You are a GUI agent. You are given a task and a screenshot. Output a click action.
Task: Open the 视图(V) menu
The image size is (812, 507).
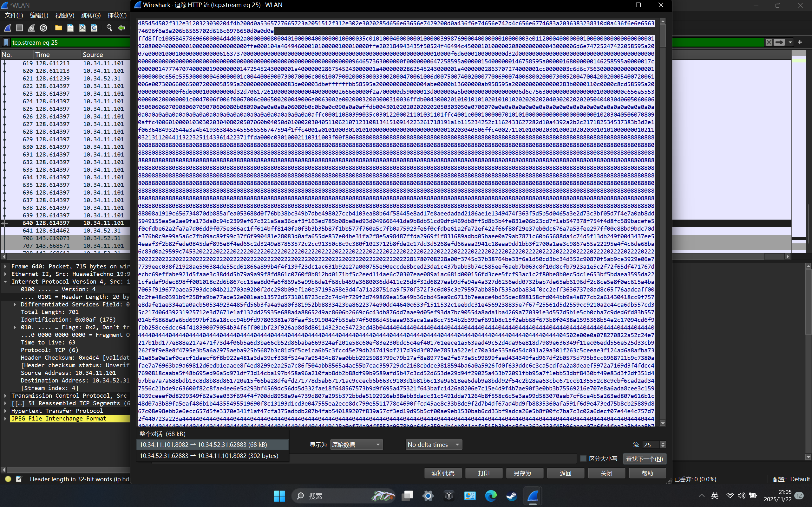tap(64, 16)
